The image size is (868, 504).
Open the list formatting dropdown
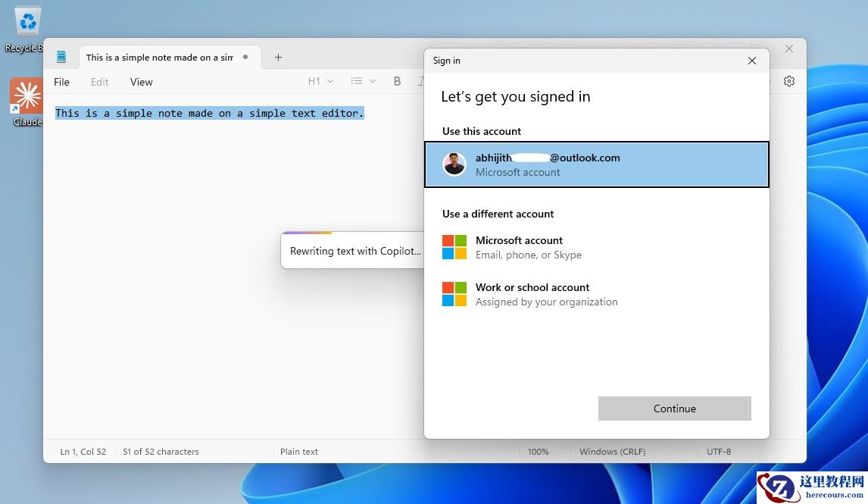[x=372, y=81]
